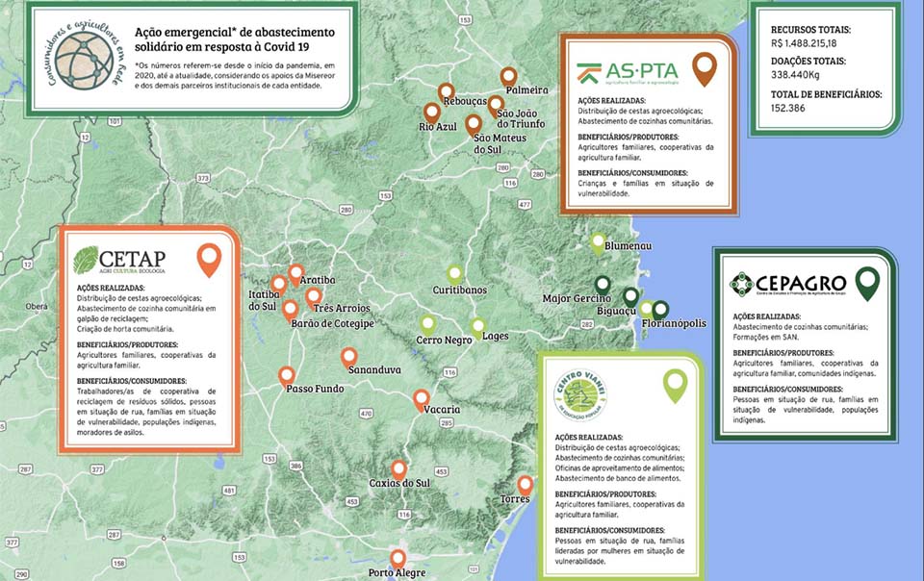The width and height of the screenshot is (924, 581).
Task: Click the brown legend pin in the AS-PTA card
Action: point(705,69)
